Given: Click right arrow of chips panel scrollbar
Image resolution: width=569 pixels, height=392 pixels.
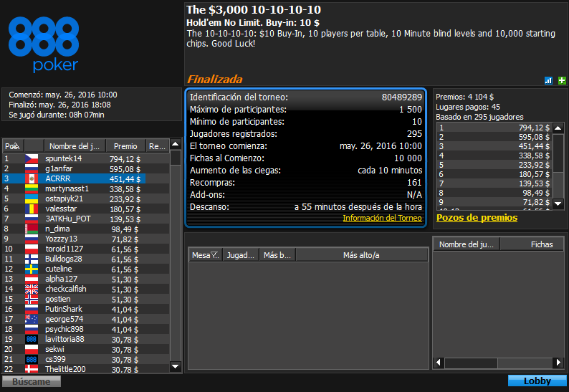Looking at the screenshot, I should coord(558,362).
